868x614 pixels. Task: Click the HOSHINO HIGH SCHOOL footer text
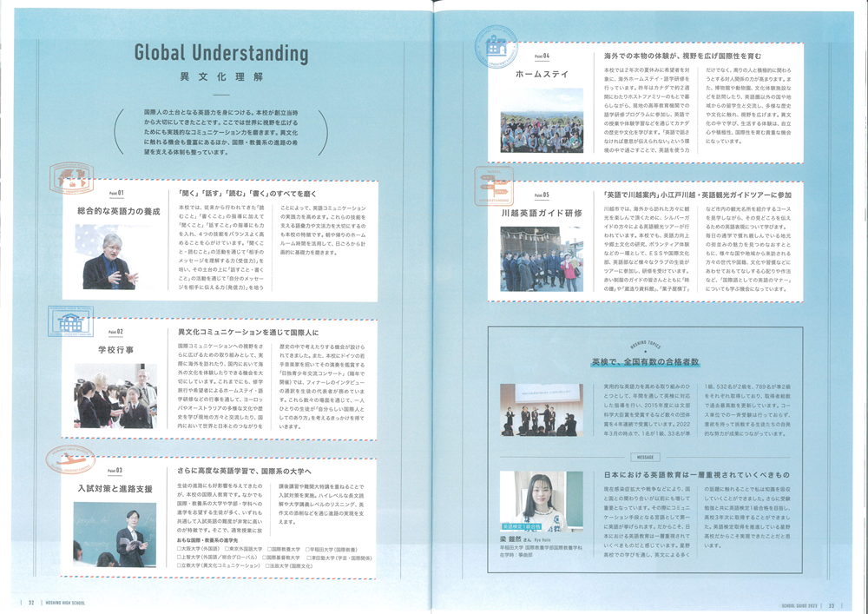66,604
